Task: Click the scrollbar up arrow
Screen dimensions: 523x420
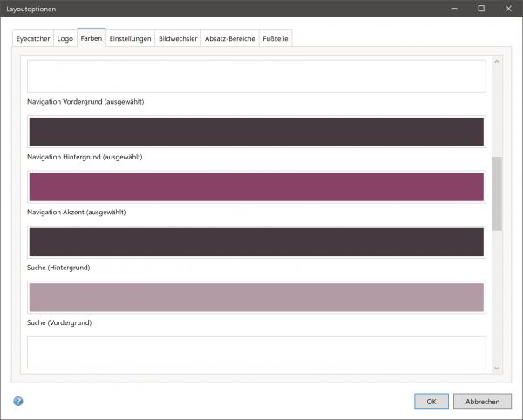Action: click(497, 62)
